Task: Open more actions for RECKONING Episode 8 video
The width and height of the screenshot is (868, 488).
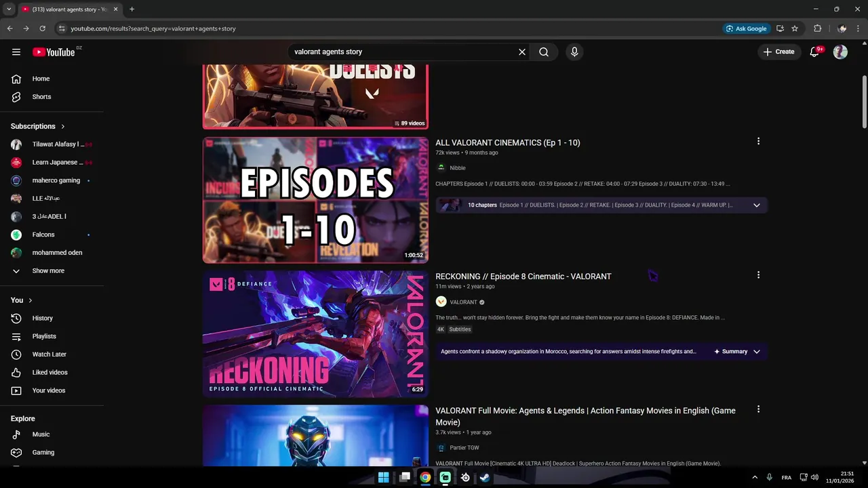Action: pos(758,274)
